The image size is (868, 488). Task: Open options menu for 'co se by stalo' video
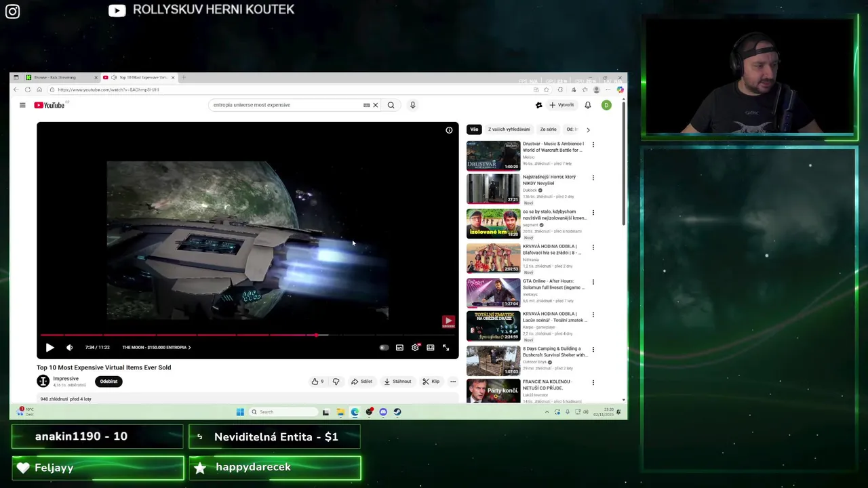593,213
